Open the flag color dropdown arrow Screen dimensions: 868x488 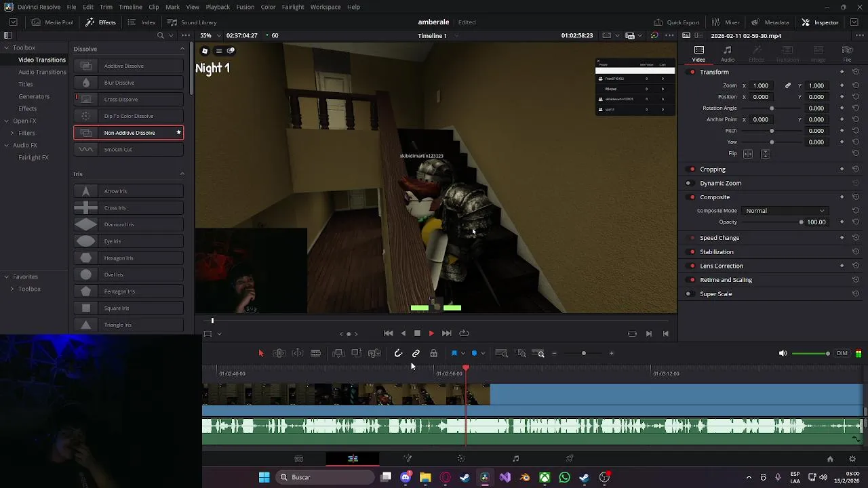point(462,353)
